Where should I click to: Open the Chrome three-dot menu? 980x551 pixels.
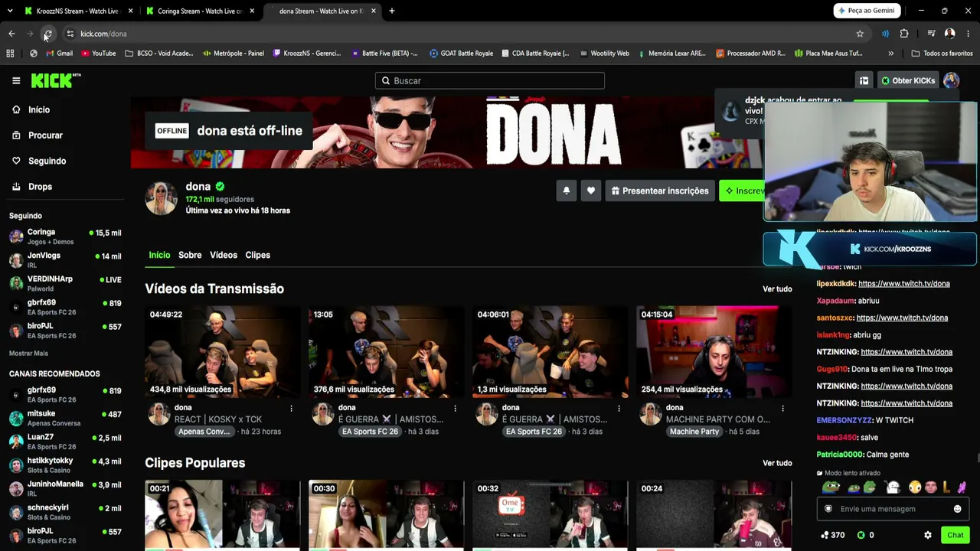click(x=968, y=34)
